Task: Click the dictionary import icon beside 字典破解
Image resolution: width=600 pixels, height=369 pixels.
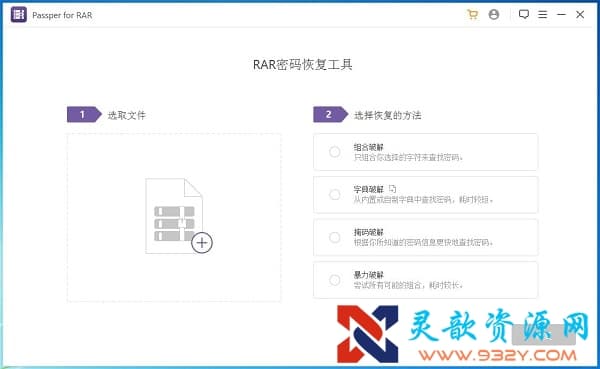Action: (392, 189)
